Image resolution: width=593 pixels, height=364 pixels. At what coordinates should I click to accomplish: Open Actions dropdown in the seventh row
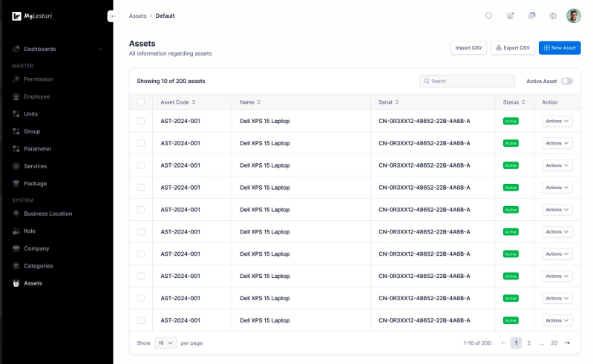557,254
